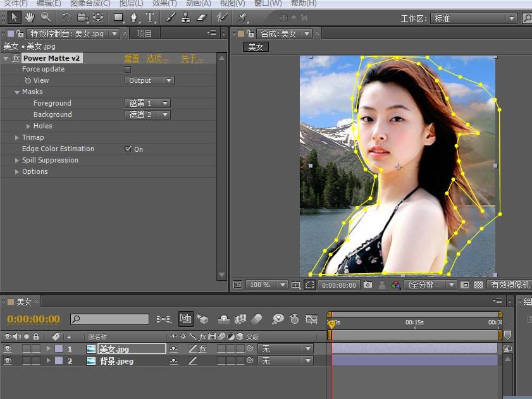Image resolution: width=532 pixels, height=399 pixels.
Task: Hide the 背景.jpeg layer with its eye icon
Action: pyautogui.click(x=8, y=361)
